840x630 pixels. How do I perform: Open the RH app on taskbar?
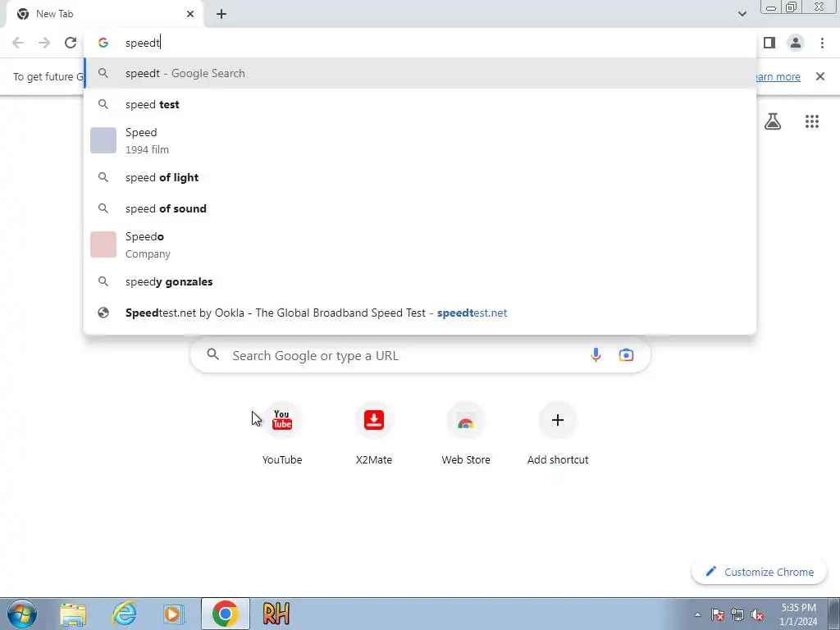(276, 614)
